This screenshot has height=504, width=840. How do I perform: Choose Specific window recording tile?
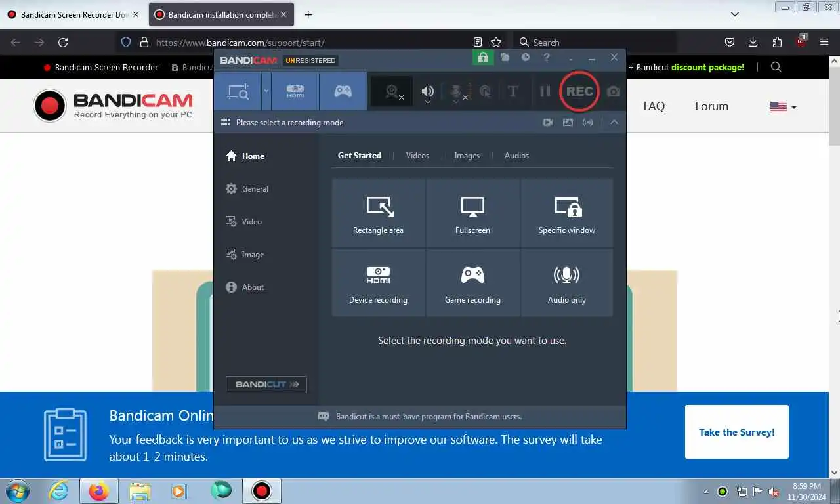coord(567,213)
